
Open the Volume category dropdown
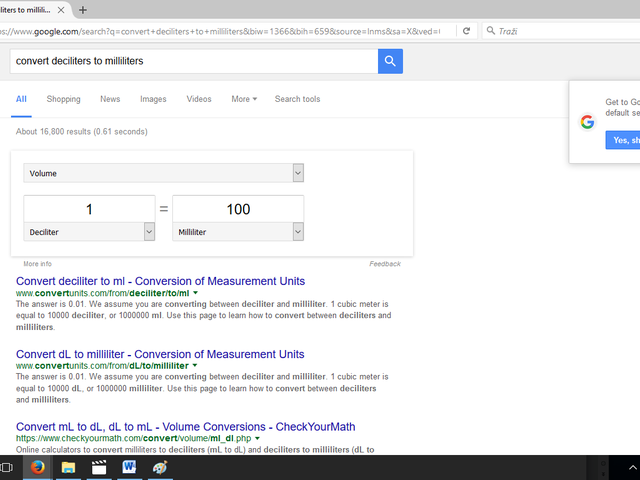[x=298, y=173]
